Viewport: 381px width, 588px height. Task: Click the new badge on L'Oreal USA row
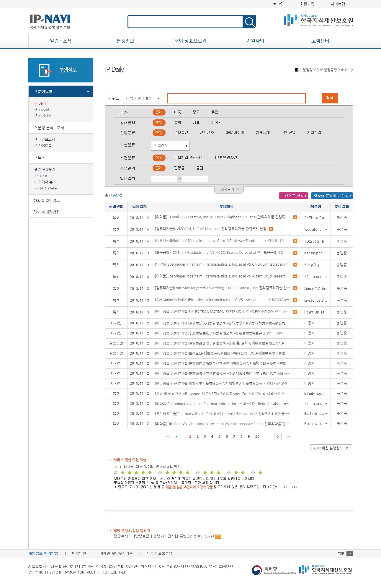click(295, 217)
